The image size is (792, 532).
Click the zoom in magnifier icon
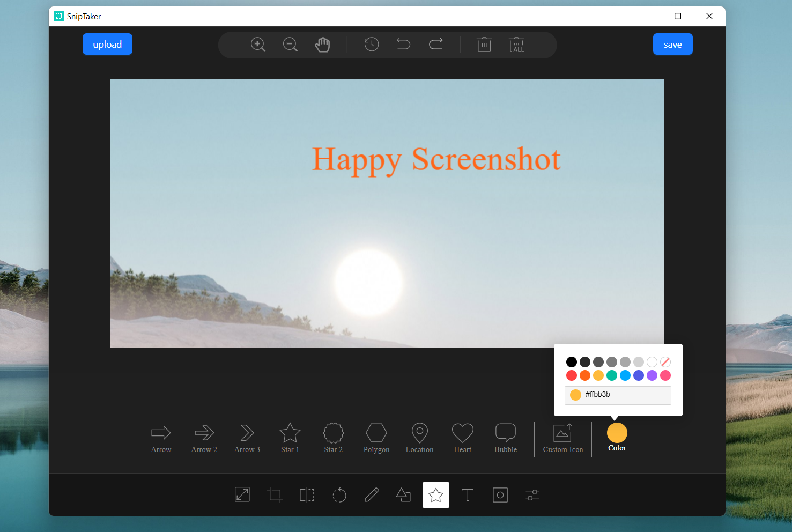click(x=258, y=45)
